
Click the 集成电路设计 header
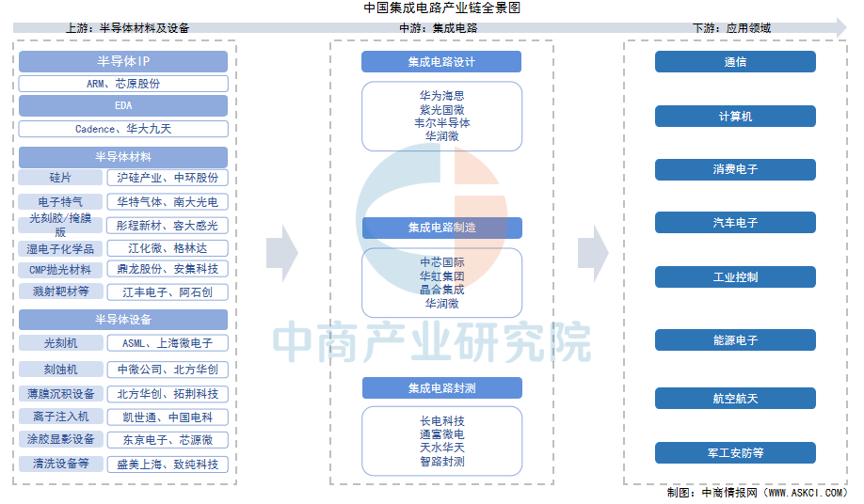[x=441, y=62]
